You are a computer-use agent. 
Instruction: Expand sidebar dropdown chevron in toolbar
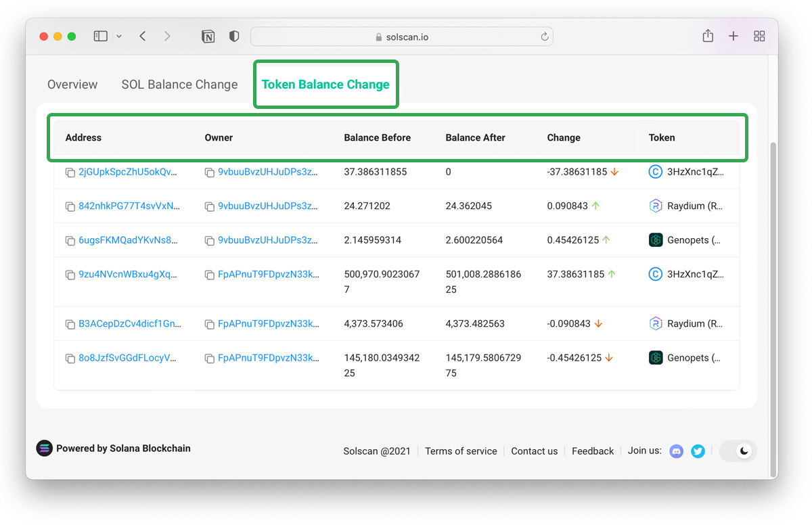coord(119,37)
